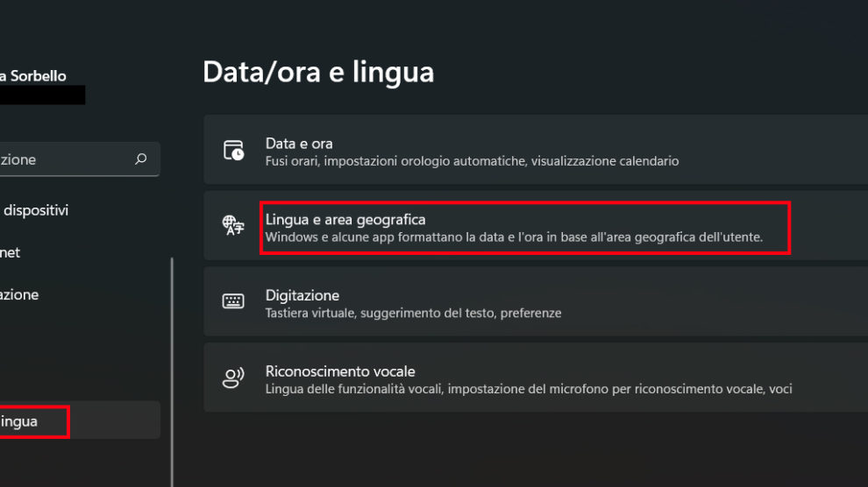Select the sidebar item ending in "zazione"
Screen dimensions: 868x487
point(19,294)
